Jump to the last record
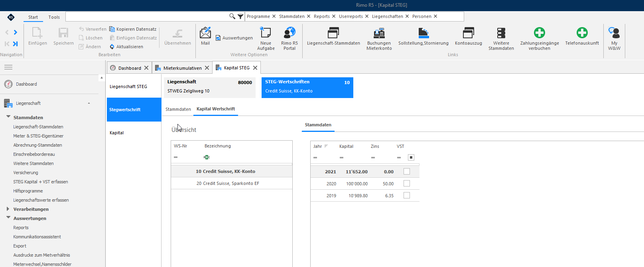The height and width of the screenshot is (267, 644). click(15, 44)
